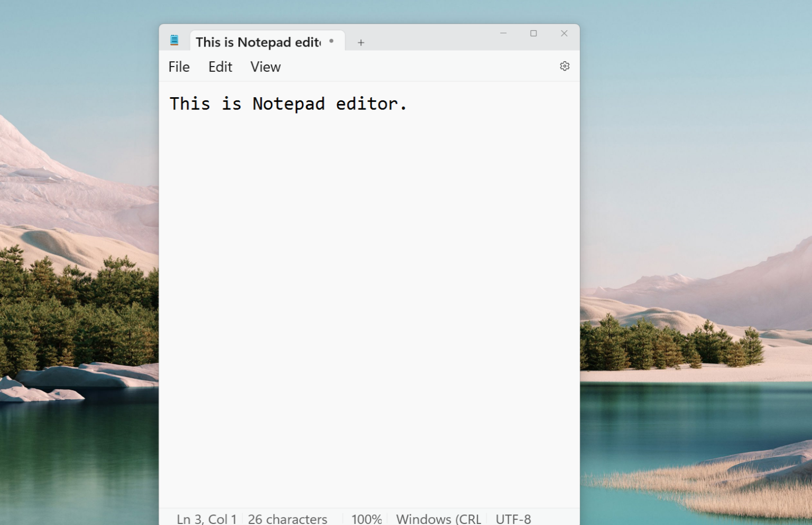Click the 100% zoom level indicator
Viewport: 812px width, 525px height.
point(366,519)
